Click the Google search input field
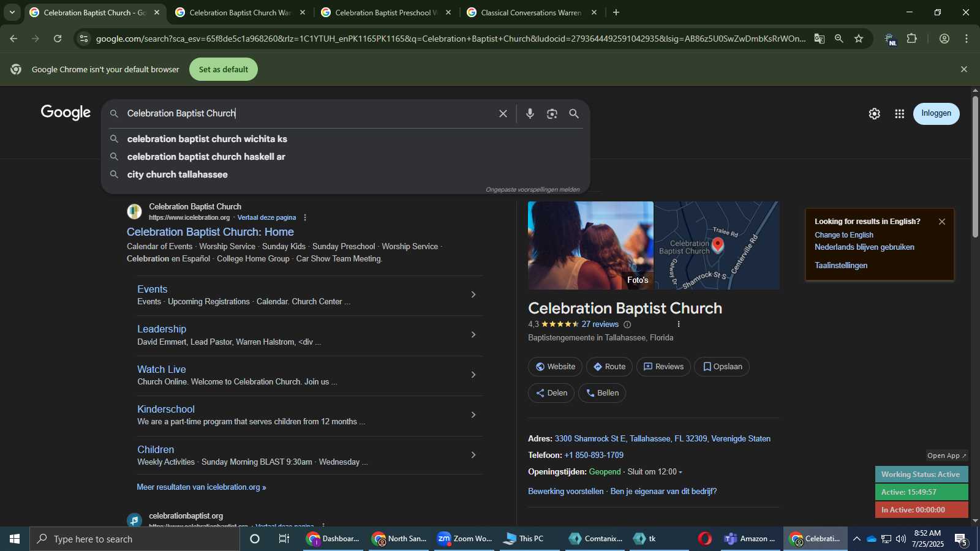The width and height of the screenshot is (980, 551). 309,114
